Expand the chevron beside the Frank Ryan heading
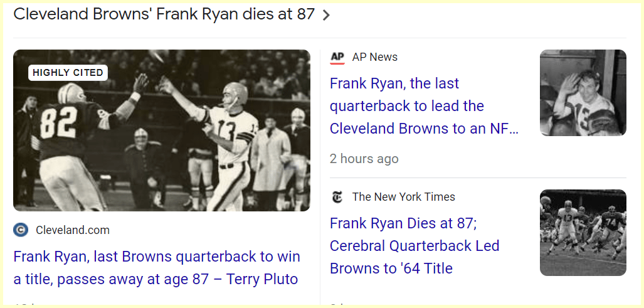Screen dimensions: 644x308 tap(325, 15)
